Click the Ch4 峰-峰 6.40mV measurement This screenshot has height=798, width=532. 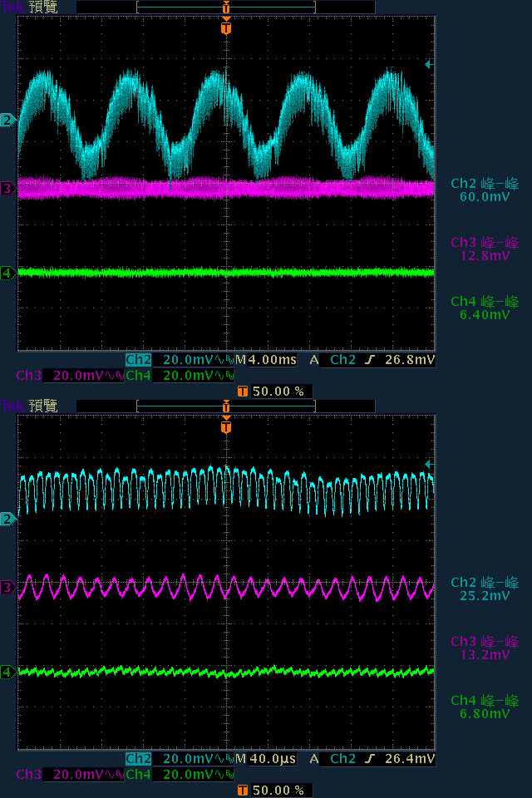[x=485, y=308]
